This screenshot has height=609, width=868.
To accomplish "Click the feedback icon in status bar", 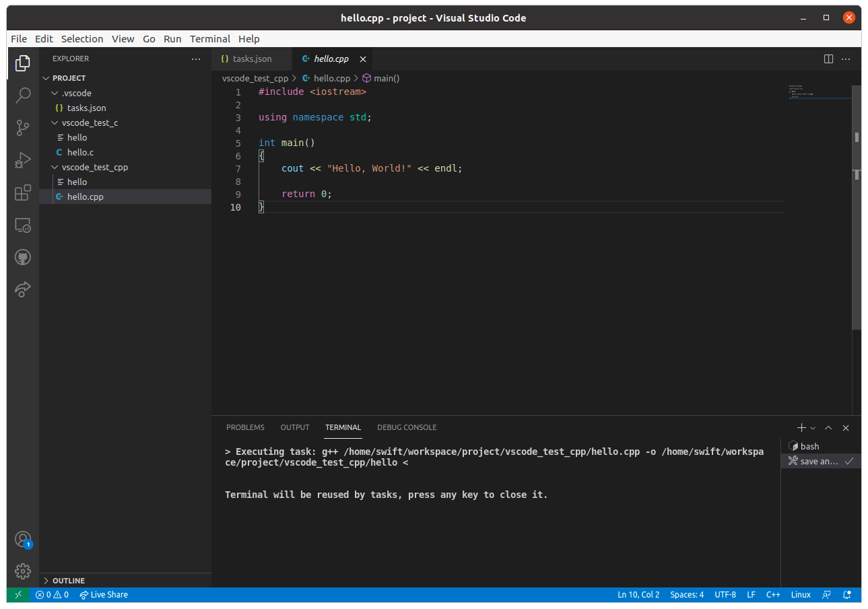I will point(826,595).
